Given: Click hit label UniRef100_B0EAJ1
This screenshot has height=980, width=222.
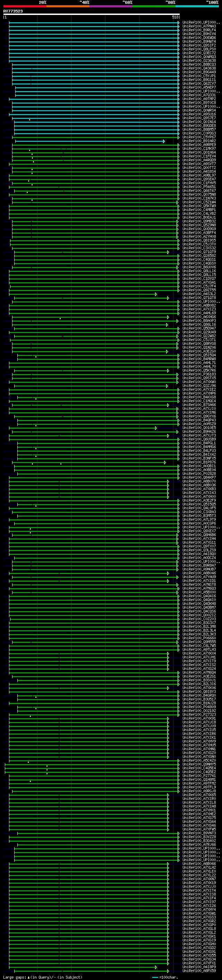Looking at the screenshot, I should (199, 218).
